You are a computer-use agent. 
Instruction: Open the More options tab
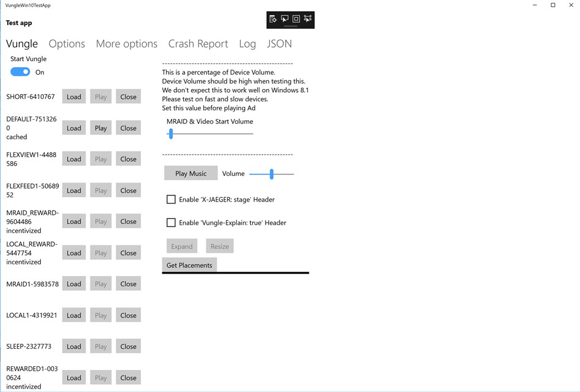pyautogui.click(x=126, y=43)
